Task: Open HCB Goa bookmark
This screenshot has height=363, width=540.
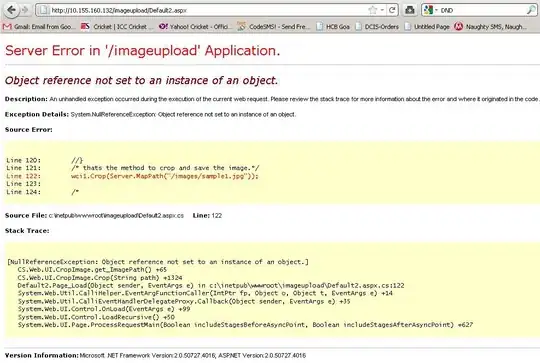Action: [x=333, y=27]
